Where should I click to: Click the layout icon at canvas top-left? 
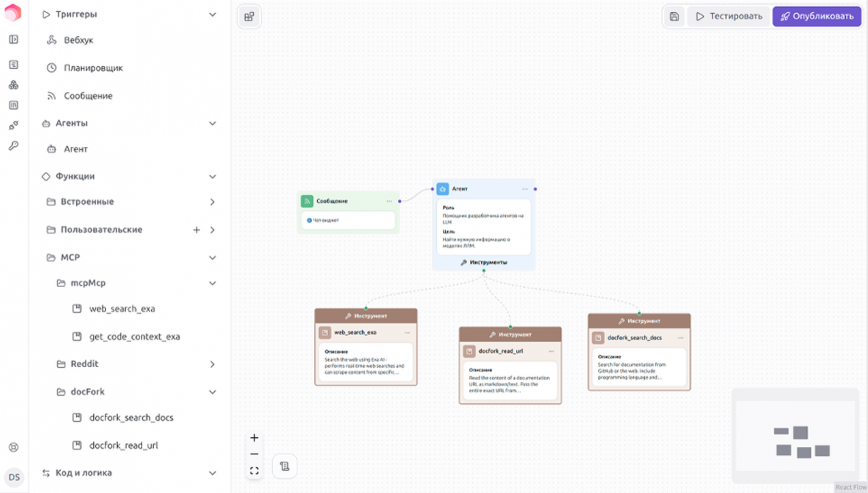[249, 17]
